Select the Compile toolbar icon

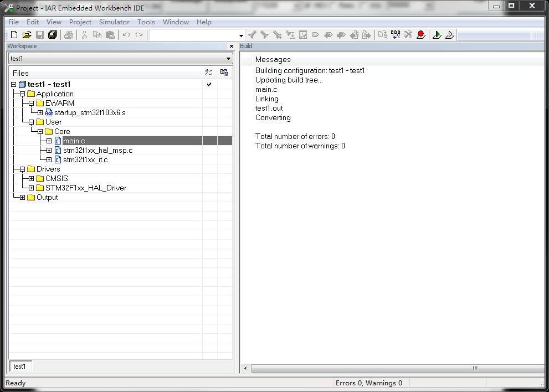[x=382, y=34]
